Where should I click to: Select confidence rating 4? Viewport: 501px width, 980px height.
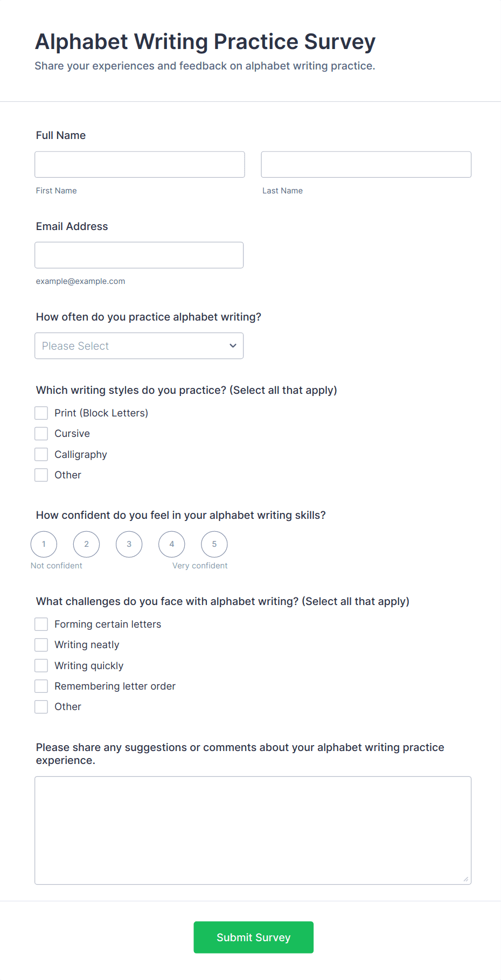point(171,544)
